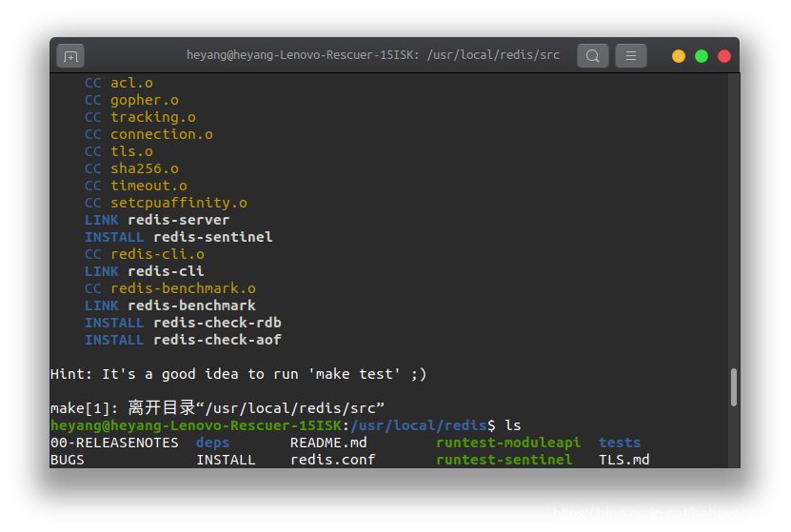The image size is (791, 532).
Task: Open the hamburger menu
Action: click(x=630, y=55)
